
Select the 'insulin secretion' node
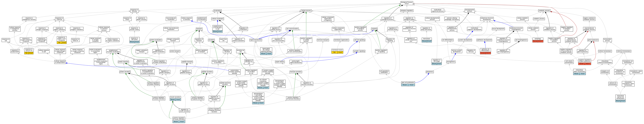pyautogui.click(x=175, y=97)
